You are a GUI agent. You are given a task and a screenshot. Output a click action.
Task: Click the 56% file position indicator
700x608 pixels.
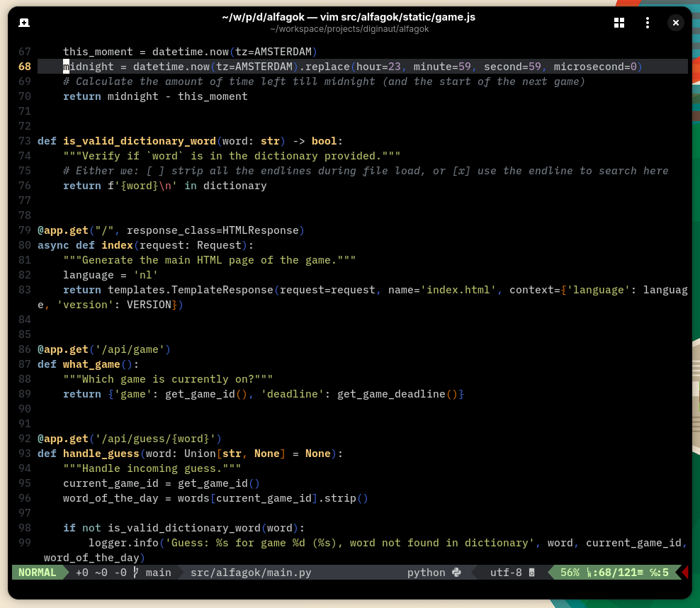pyautogui.click(x=570, y=572)
